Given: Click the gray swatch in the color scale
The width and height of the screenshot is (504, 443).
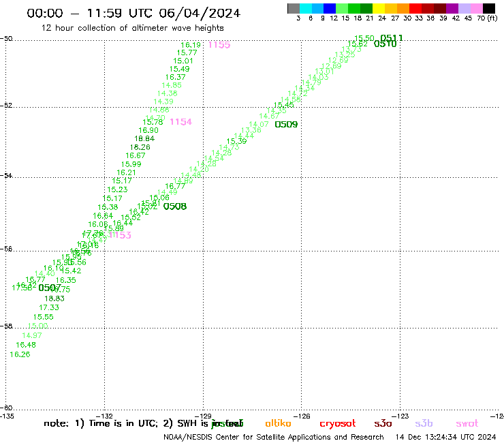Looking at the screenshot, I should pos(294,8).
